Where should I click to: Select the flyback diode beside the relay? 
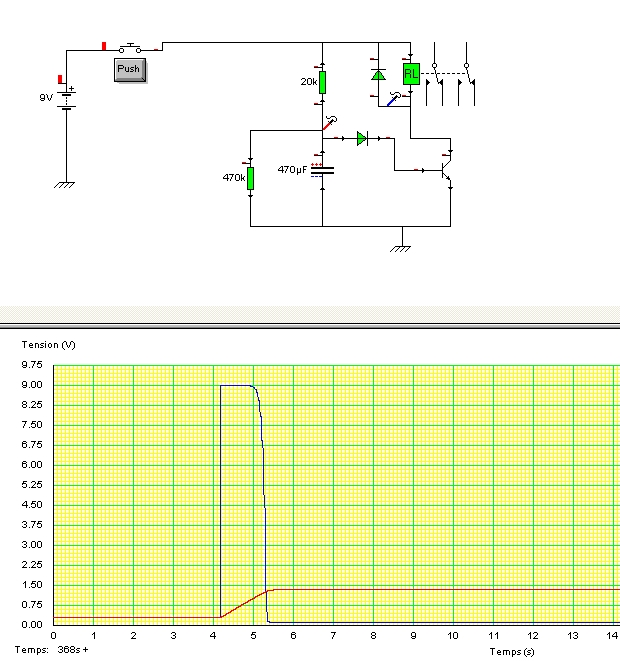point(378,75)
